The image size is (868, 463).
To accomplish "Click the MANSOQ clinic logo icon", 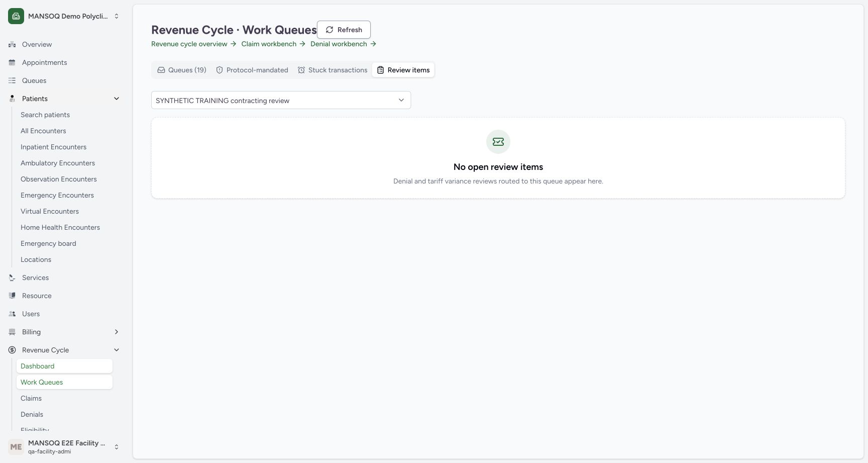I will 16,16.
